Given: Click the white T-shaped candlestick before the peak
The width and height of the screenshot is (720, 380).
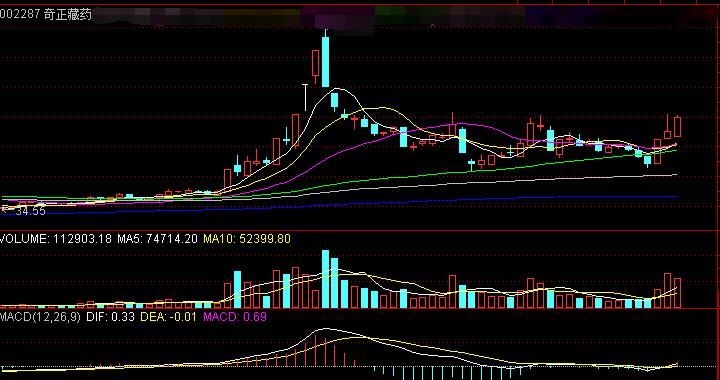Looking at the screenshot, I should [x=305, y=97].
